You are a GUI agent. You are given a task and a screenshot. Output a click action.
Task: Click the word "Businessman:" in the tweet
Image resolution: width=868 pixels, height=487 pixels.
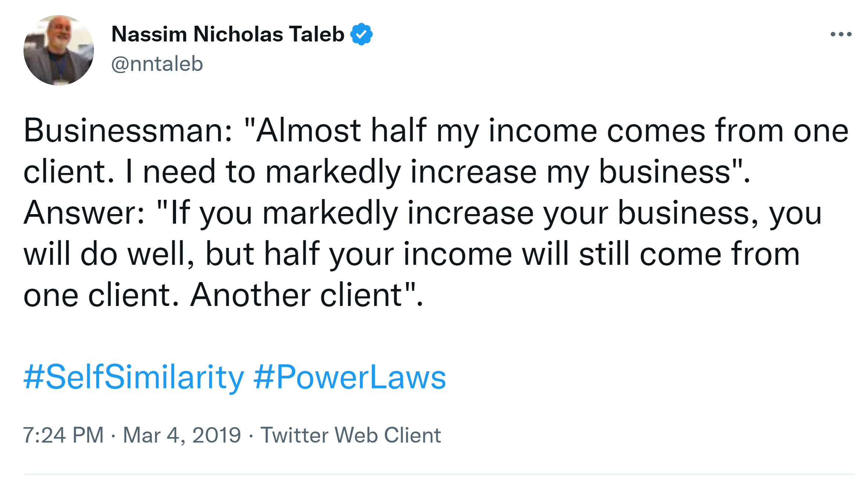pos(128,131)
